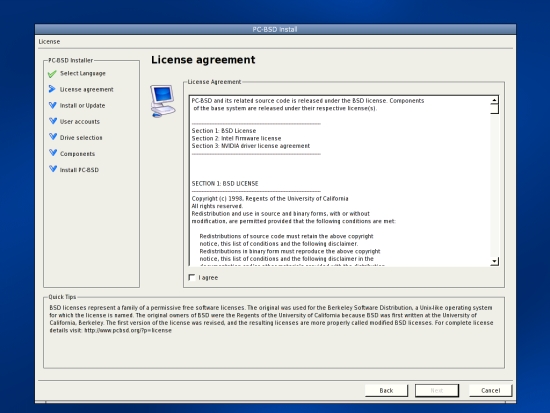
Task: Click the pcbsd.org license URL in Quick Tips
Action: 128,331
